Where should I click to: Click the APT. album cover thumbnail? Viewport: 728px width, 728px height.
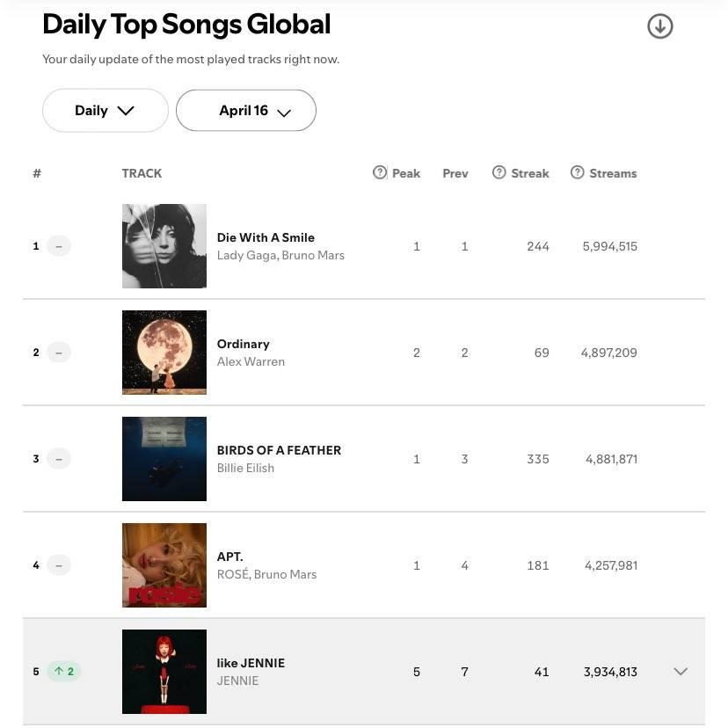(x=164, y=565)
